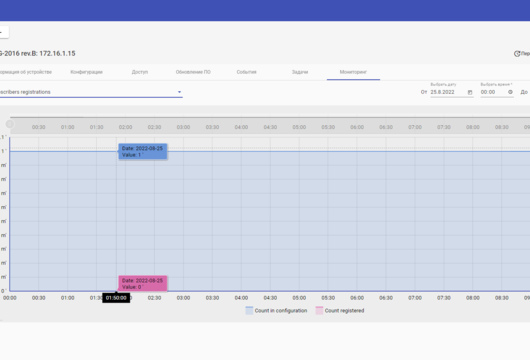Click the 03:00 label on bottom axis
This screenshot has width=530, height=360.
[183, 298]
